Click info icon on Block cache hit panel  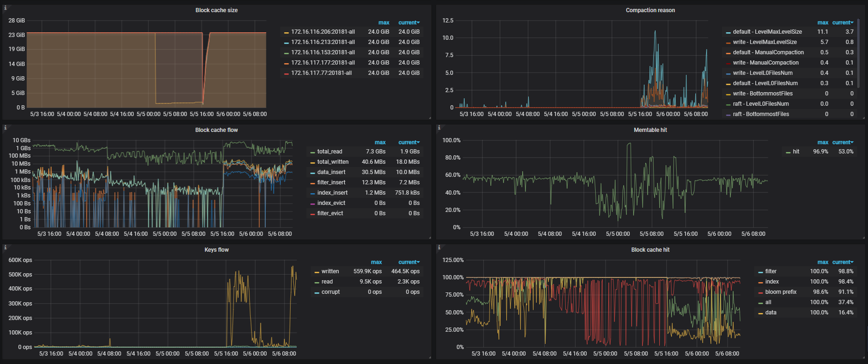[439, 248]
